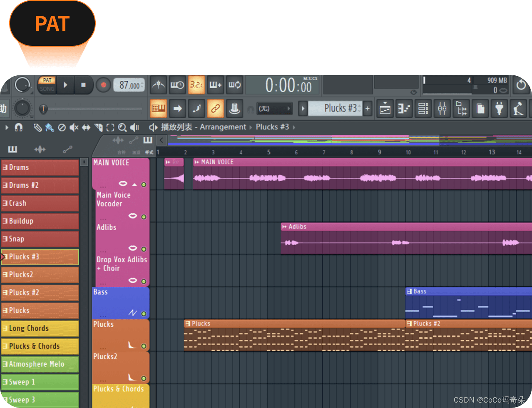This screenshot has height=408, width=532.
Task: Select the Mute tool in playlist toolbar
Action: (x=74, y=127)
